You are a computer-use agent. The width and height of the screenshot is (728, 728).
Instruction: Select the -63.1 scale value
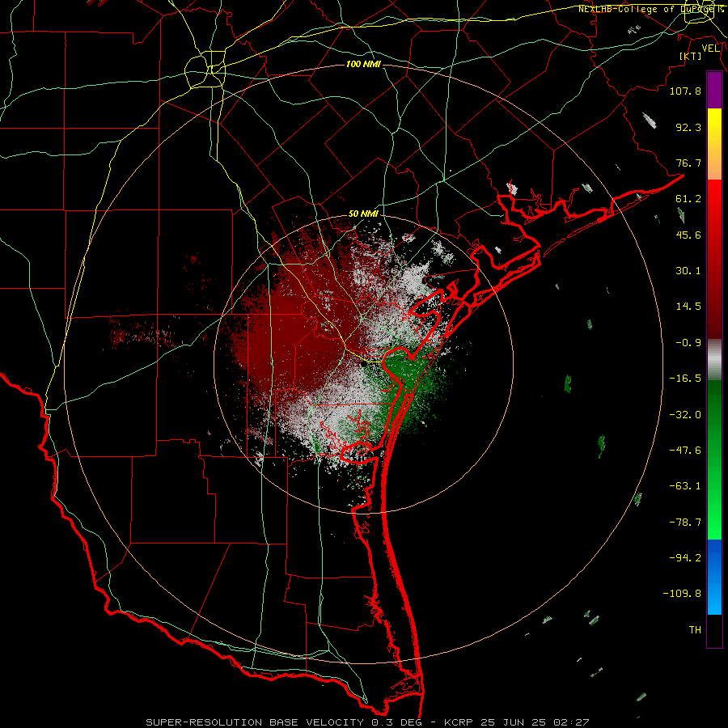[x=685, y=486]
